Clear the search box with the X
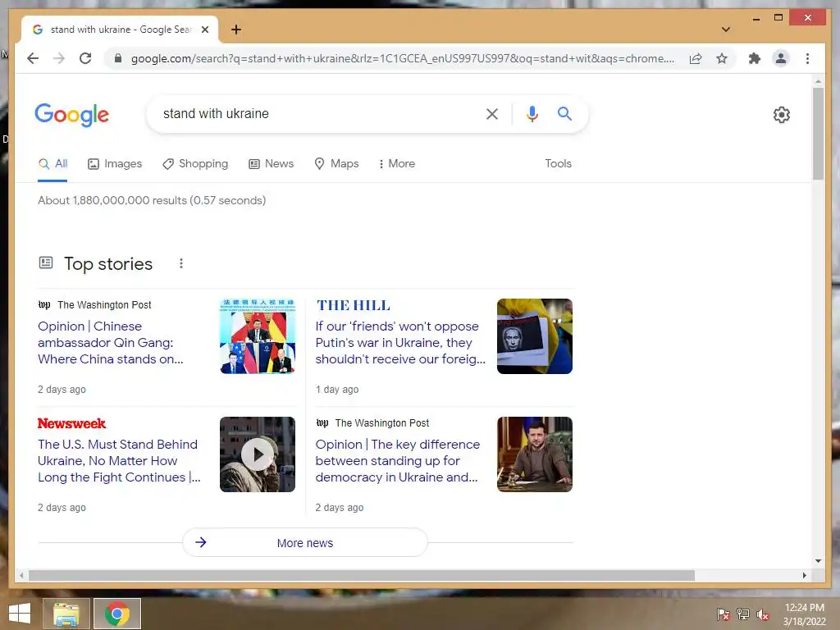The width and height of the screenshot is (840, 630). click(492, 113)
